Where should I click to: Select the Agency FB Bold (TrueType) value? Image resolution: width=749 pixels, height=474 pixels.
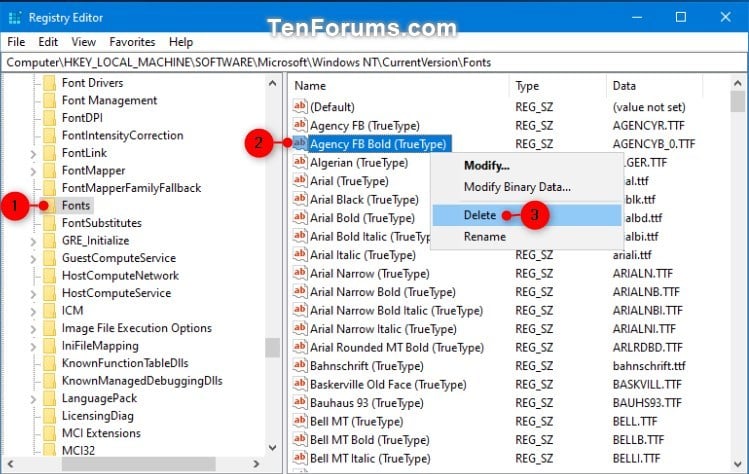[x=378, y=144]
